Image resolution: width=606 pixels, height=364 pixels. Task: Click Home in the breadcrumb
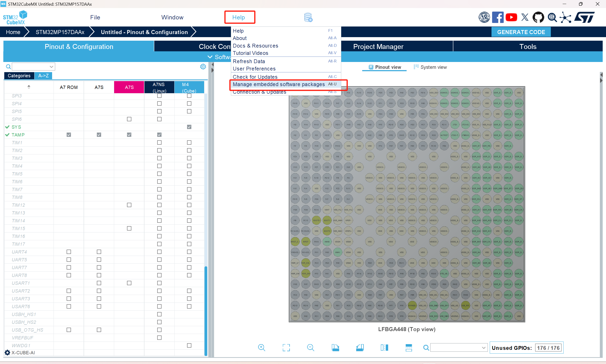13,32
